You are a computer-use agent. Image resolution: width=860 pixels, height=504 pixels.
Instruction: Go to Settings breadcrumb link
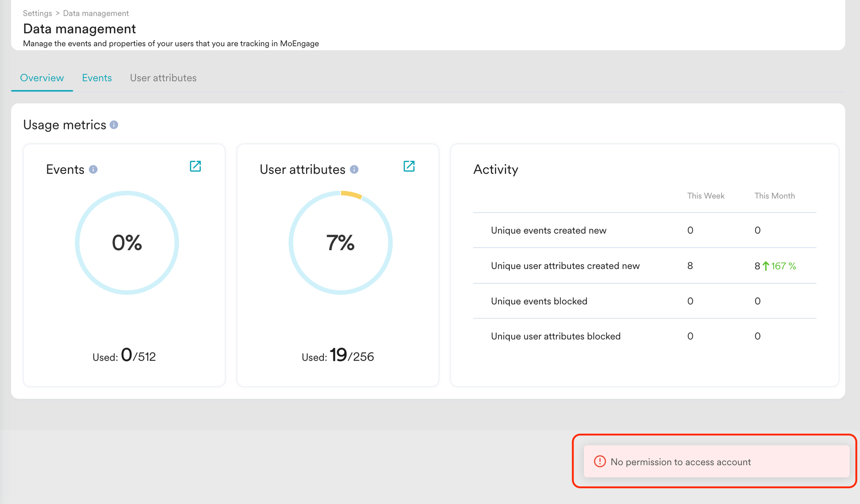tap(37, 13)
